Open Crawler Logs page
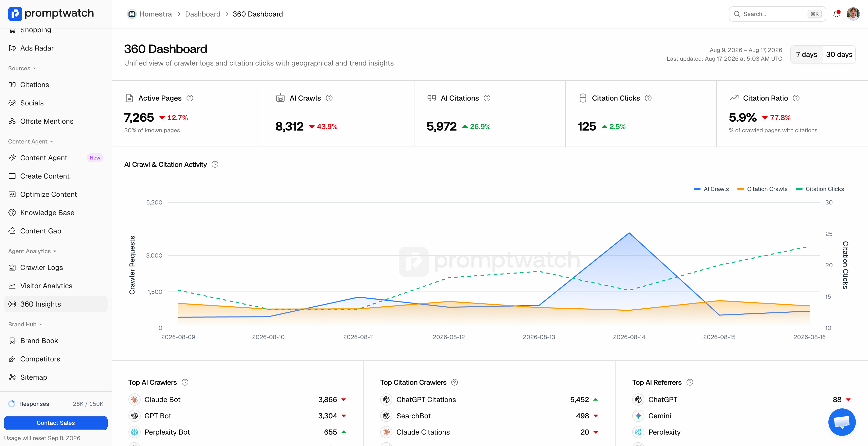The height and width of the screenshot is (446, 868). (x=56, y=267)
